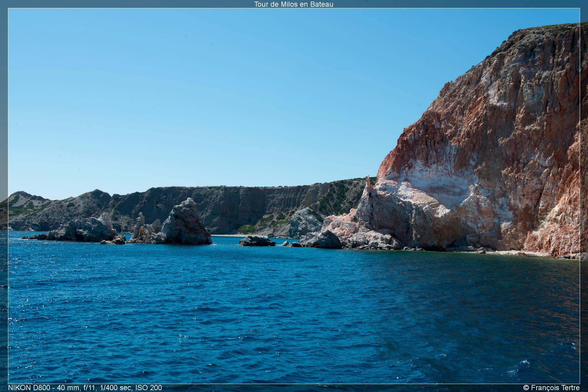Click the copyright text '© François Tertre'

[551, 388]
